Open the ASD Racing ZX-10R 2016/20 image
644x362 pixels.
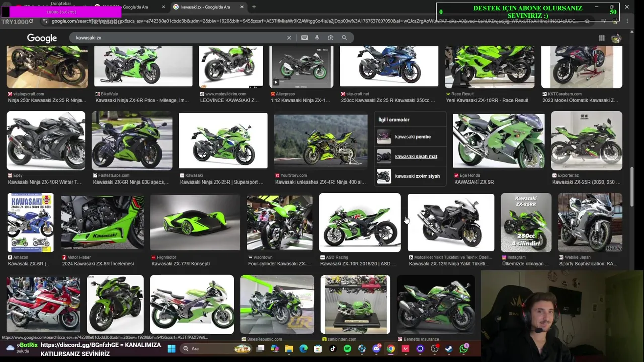(360, 222)
